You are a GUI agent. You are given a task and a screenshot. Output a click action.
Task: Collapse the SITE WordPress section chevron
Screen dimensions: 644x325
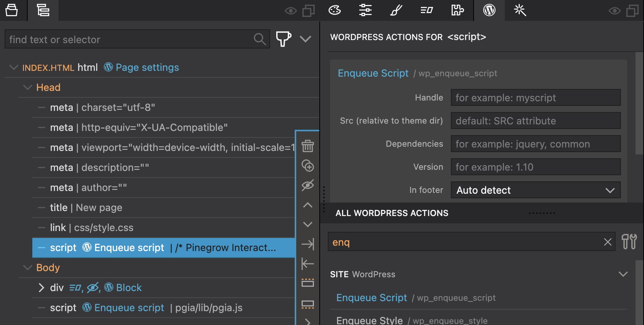623,274
